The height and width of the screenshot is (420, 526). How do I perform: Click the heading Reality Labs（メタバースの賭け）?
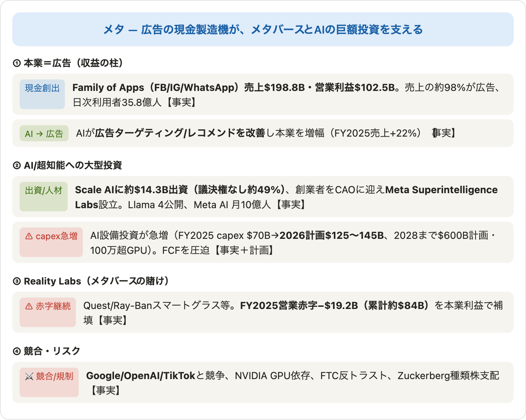(x=96, y=281)
